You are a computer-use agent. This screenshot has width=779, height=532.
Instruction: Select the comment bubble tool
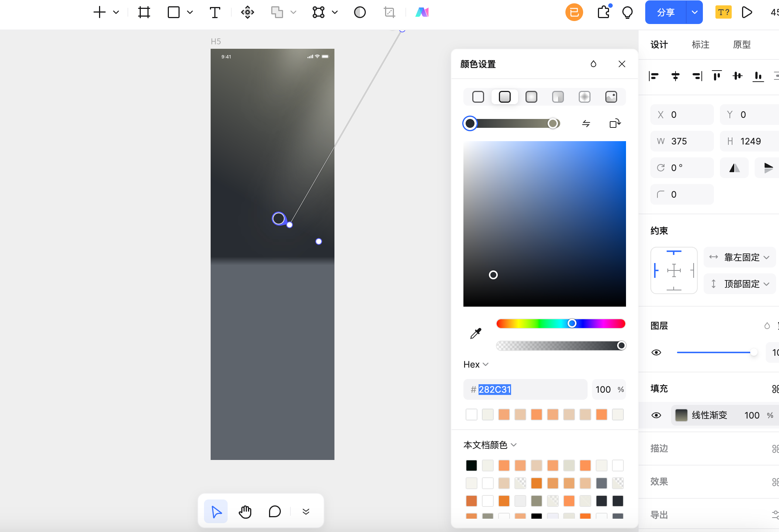click(275, 511)
